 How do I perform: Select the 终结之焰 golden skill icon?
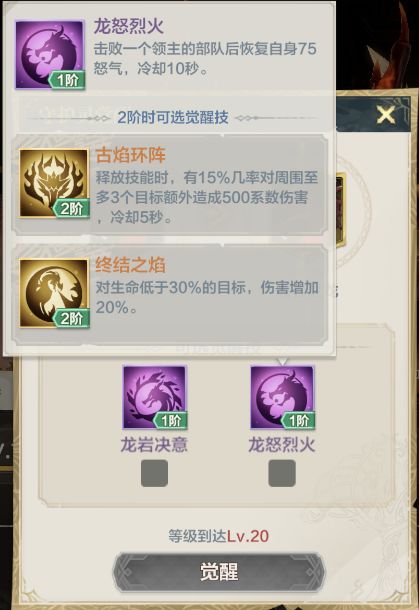pyautogui.click(x=54, y=293)
